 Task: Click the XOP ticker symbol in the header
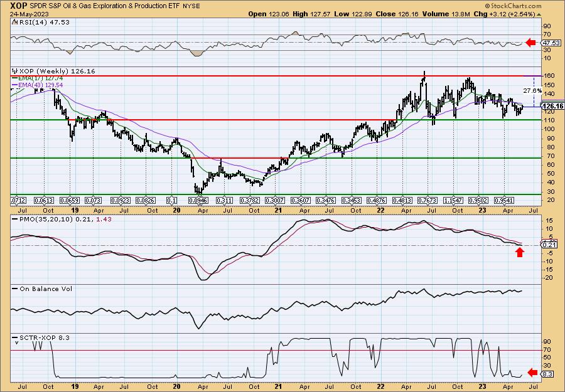click(18, 6)
